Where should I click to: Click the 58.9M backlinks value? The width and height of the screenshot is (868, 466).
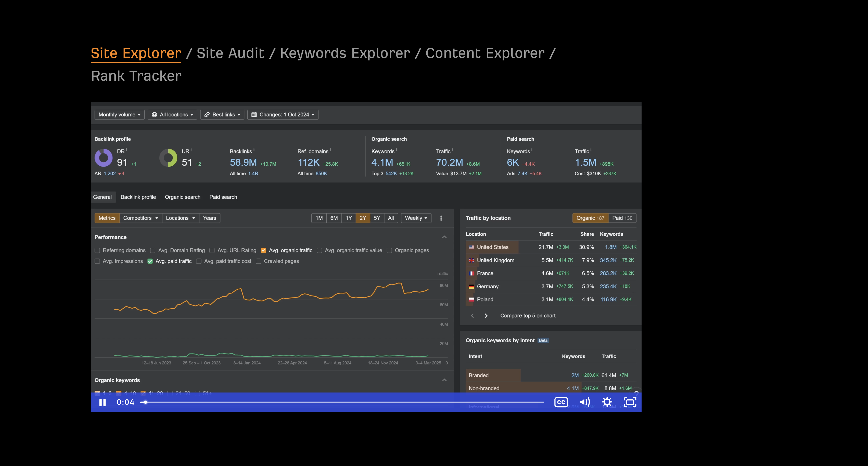[243, 163]
